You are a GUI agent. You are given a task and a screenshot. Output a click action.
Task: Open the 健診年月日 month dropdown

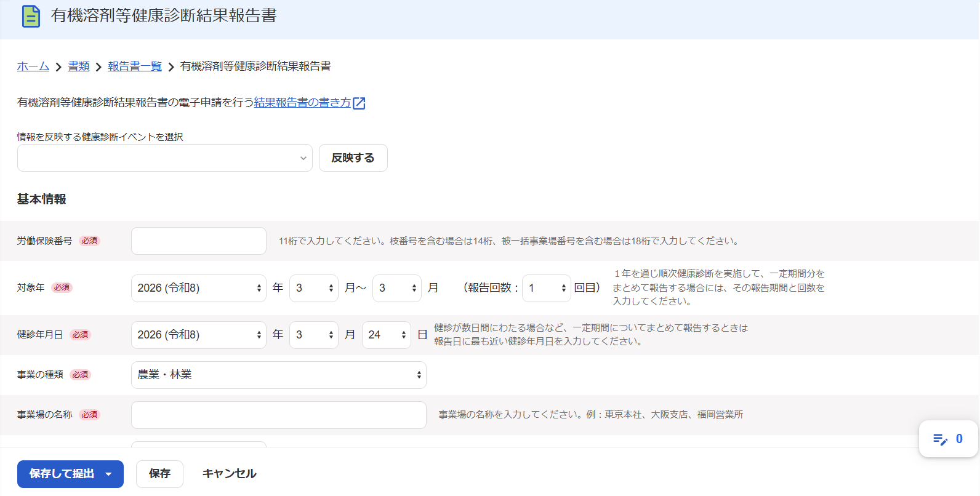314,335
